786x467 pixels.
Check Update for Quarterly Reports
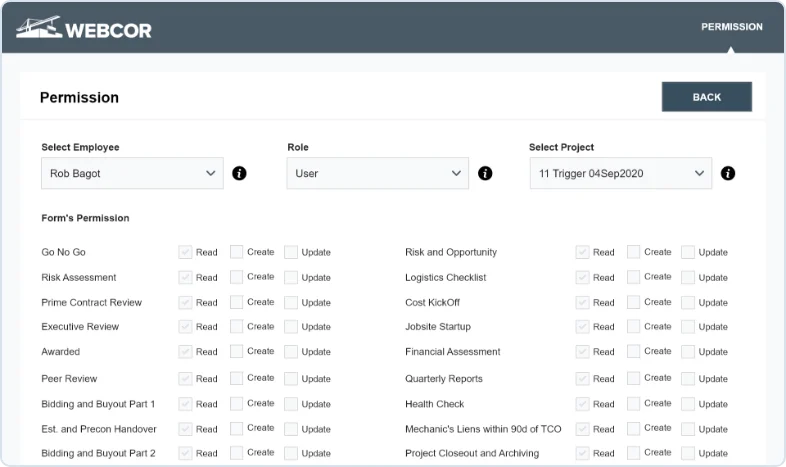688,379
